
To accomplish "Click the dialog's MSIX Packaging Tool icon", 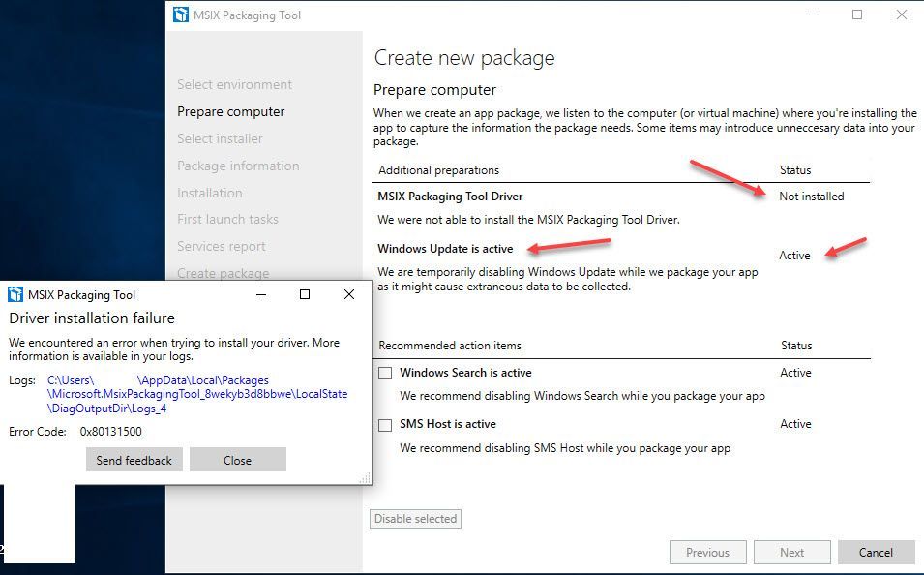I will 15,294.
